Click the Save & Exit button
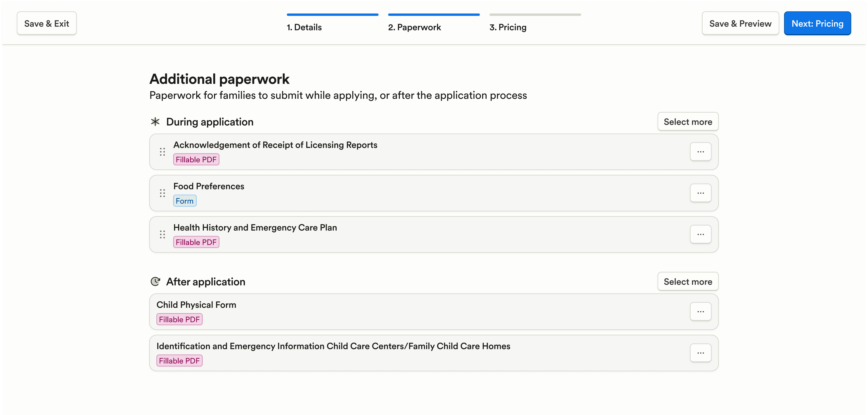 click(x=47, y=23)
